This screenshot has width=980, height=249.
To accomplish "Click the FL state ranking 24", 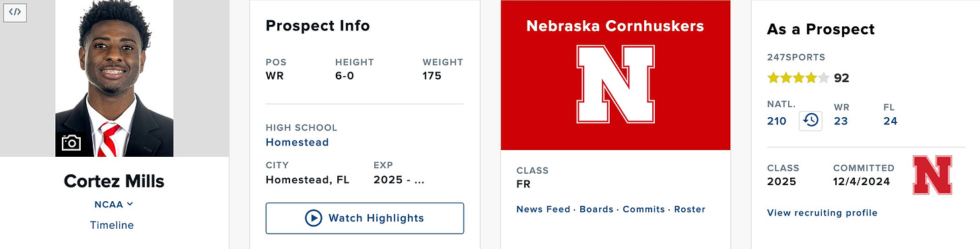I will coord(890,121).
